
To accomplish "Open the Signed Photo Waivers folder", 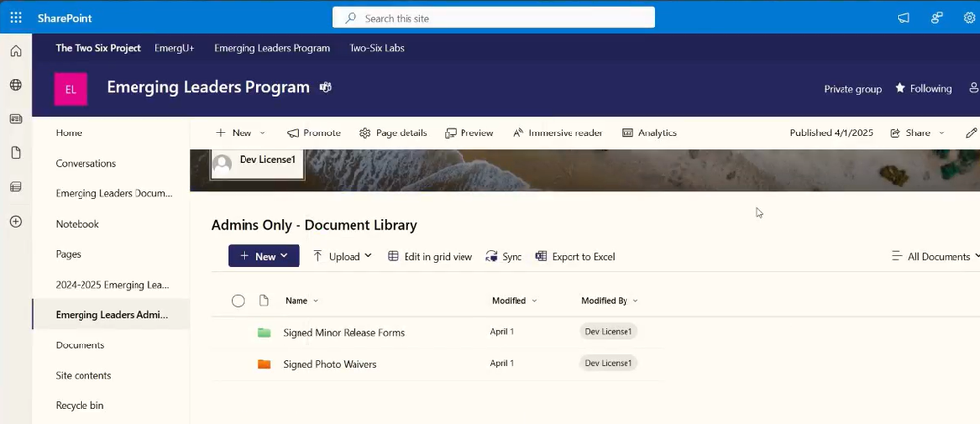I will tap(329, 364).
